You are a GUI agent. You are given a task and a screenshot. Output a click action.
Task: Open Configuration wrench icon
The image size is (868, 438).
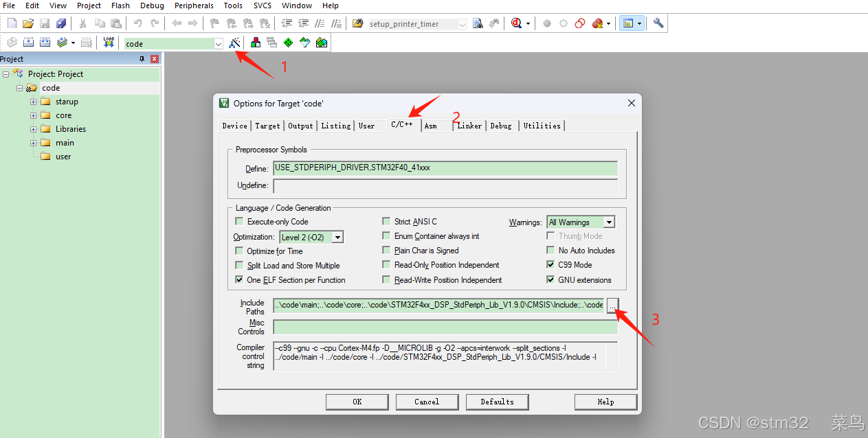click(658, 23)
